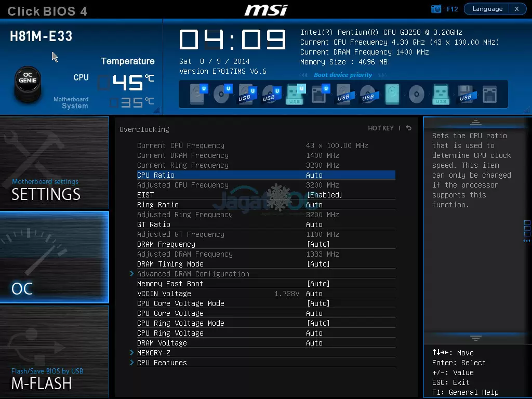The image size is (532, 399).
Task: Change CPU Core Voltage Mode setting
Action: 318,303
